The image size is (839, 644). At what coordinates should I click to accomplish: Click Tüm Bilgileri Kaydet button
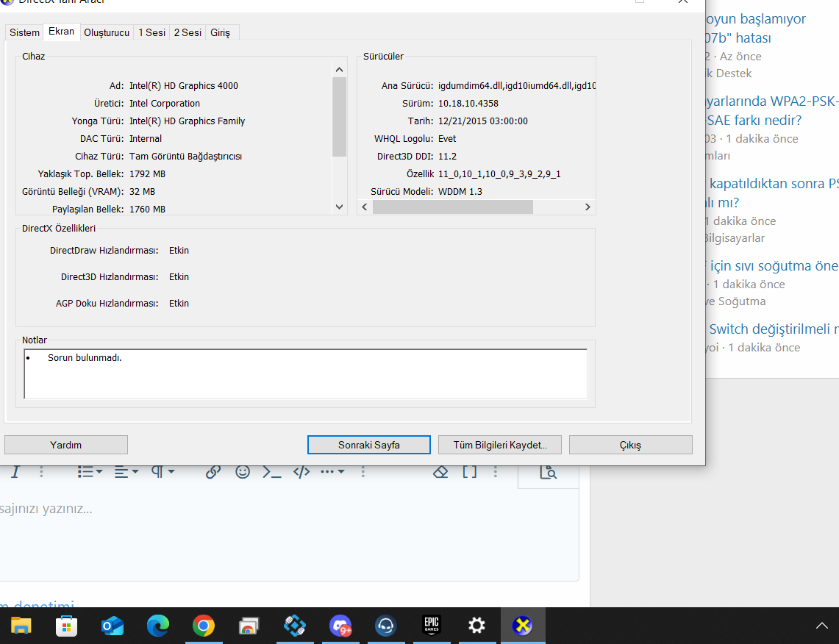tap(500, 445)
